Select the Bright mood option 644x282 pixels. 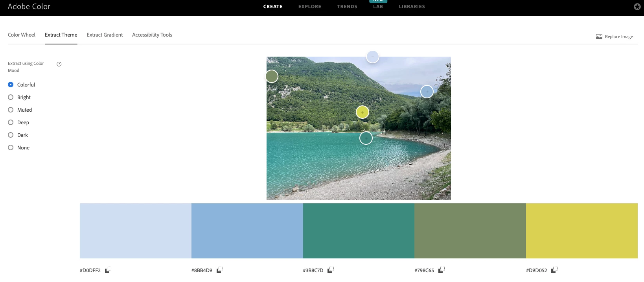pos(19,97)
